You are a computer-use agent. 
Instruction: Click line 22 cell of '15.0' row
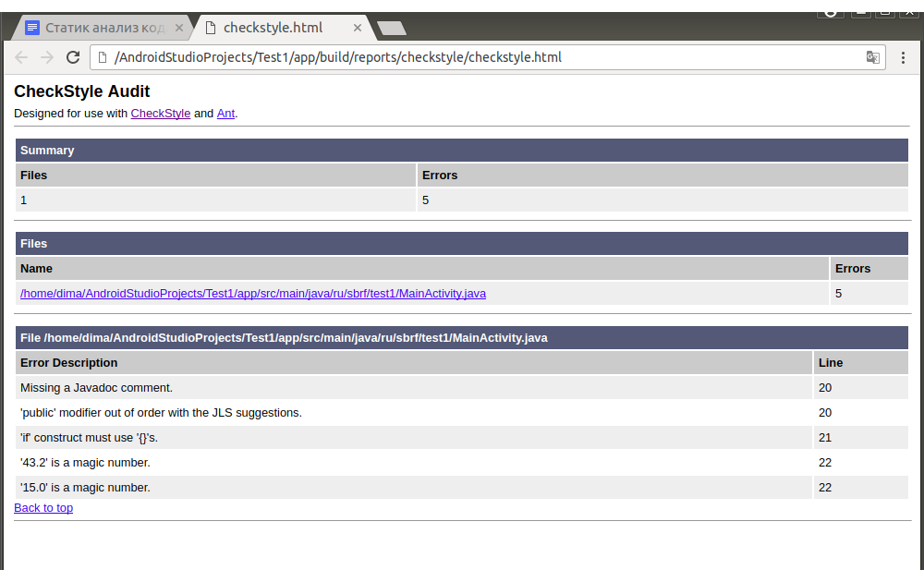[x=861, y=487]
